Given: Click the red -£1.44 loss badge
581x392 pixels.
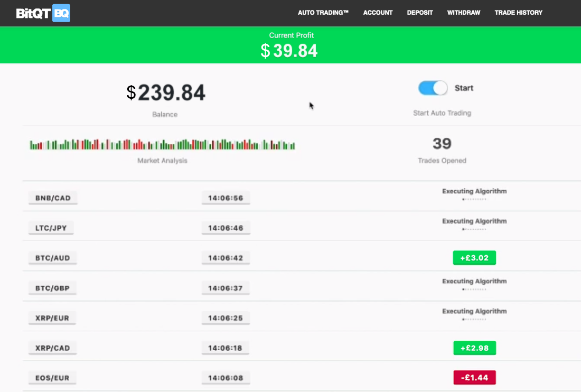Looking at the screenshot, I should (474, 378).
